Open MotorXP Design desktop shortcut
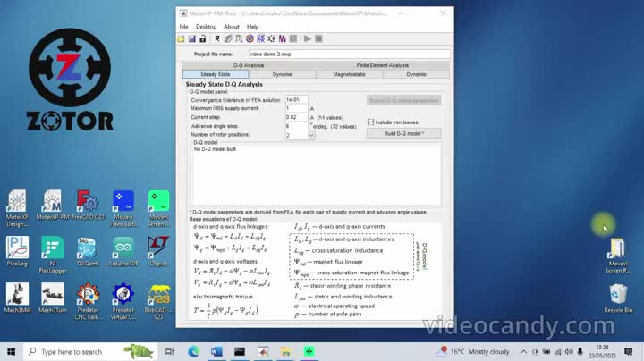 (x=17, y=208)
